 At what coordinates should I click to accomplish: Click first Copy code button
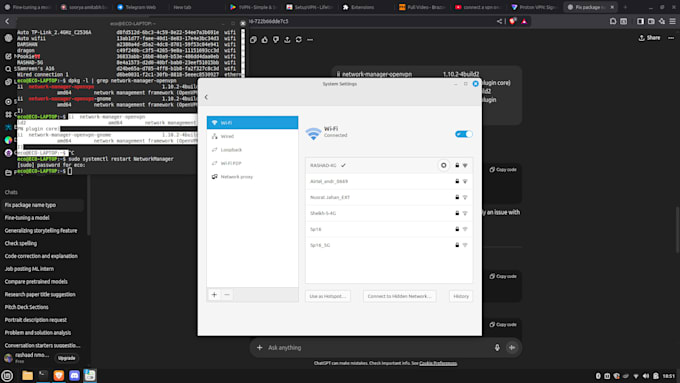tap(503, 170)
